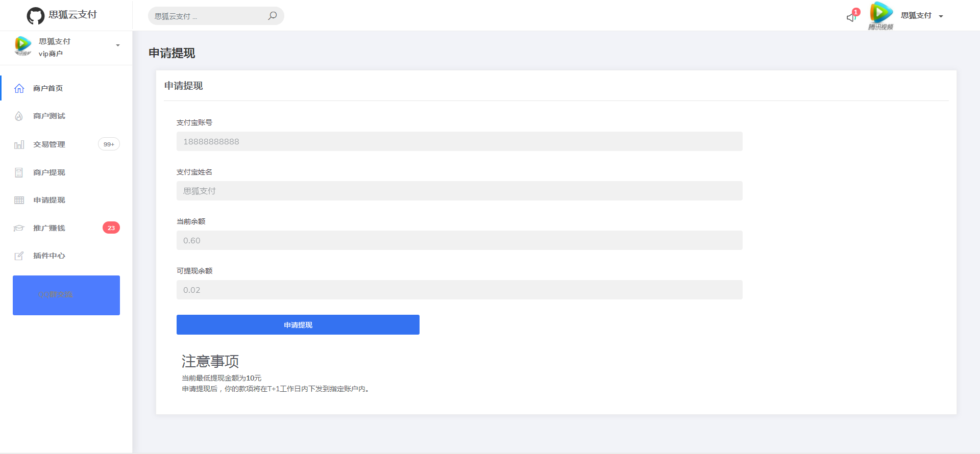Click the top-right Tencent Video avatar
This screenshot has height=454, width=980.
(x=881, y=14)
